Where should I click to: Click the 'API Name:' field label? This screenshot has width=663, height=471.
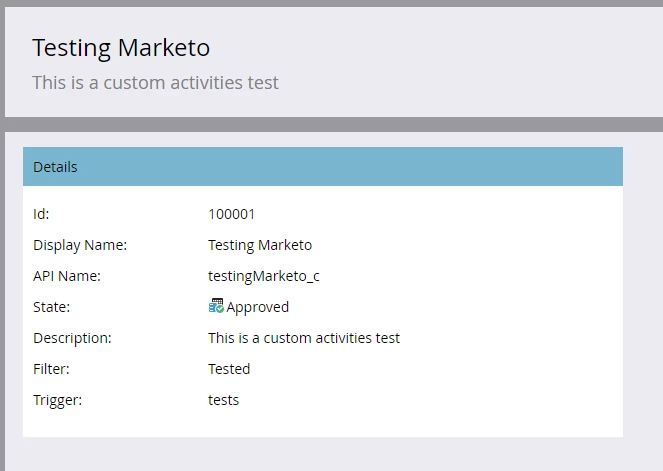[x=67, y=276]
